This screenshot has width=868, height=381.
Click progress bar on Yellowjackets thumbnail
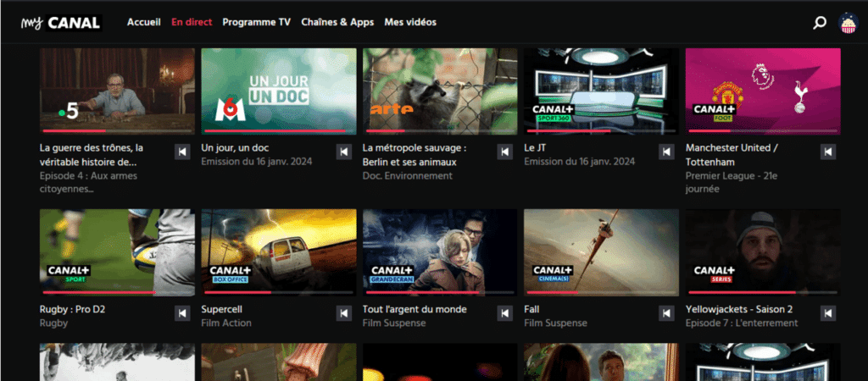tap(763, 293)
